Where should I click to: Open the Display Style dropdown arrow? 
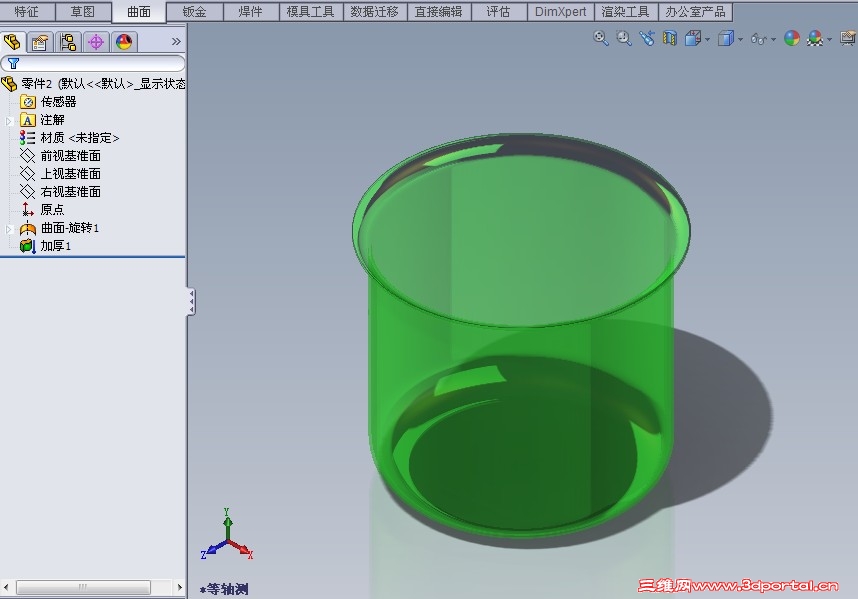(x=740, y=39)
